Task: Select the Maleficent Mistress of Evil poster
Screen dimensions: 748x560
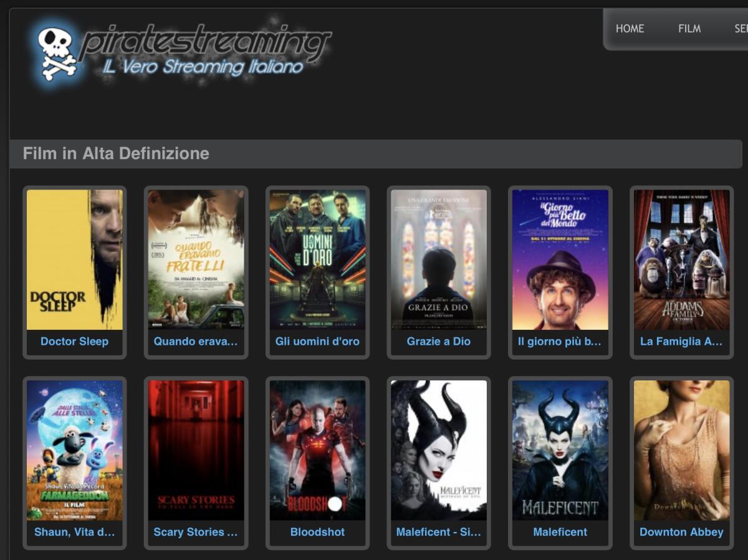Action: pyautogui.click(x=439, y=450)
